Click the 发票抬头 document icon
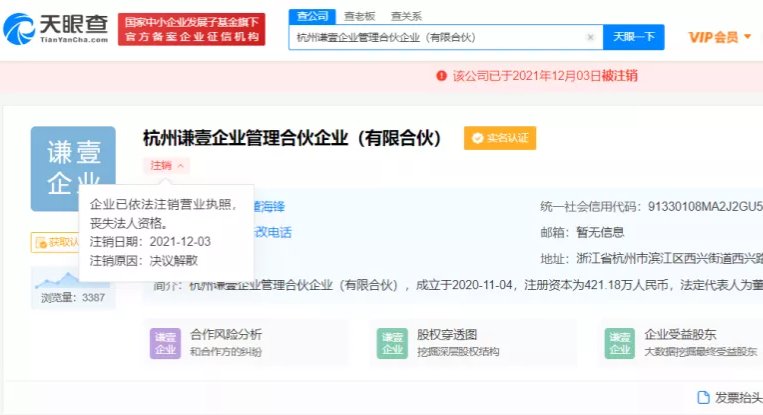763x415 pixels. [x=703, y=397]
